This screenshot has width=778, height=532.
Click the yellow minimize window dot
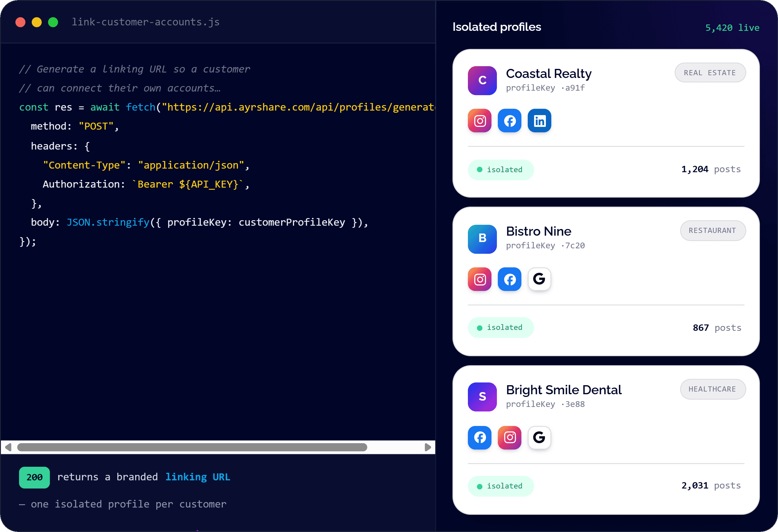(37, 22)
